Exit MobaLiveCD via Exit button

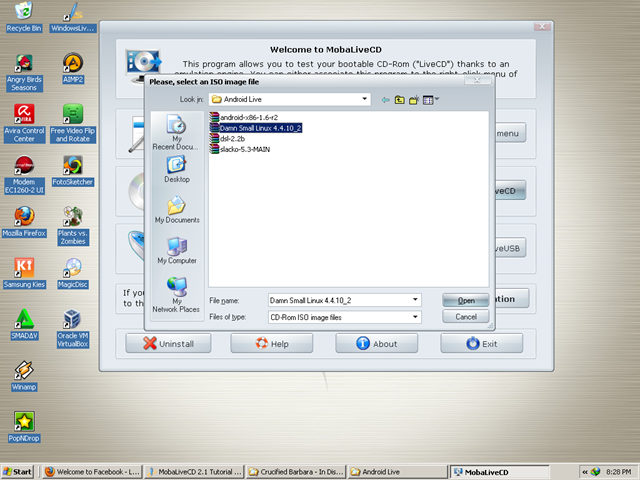click(x=482, y=343)
